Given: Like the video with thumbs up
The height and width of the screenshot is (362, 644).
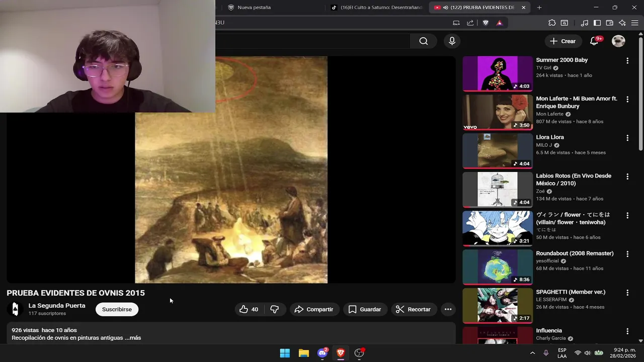Looking at the screenshot, I should click(249, 309).
